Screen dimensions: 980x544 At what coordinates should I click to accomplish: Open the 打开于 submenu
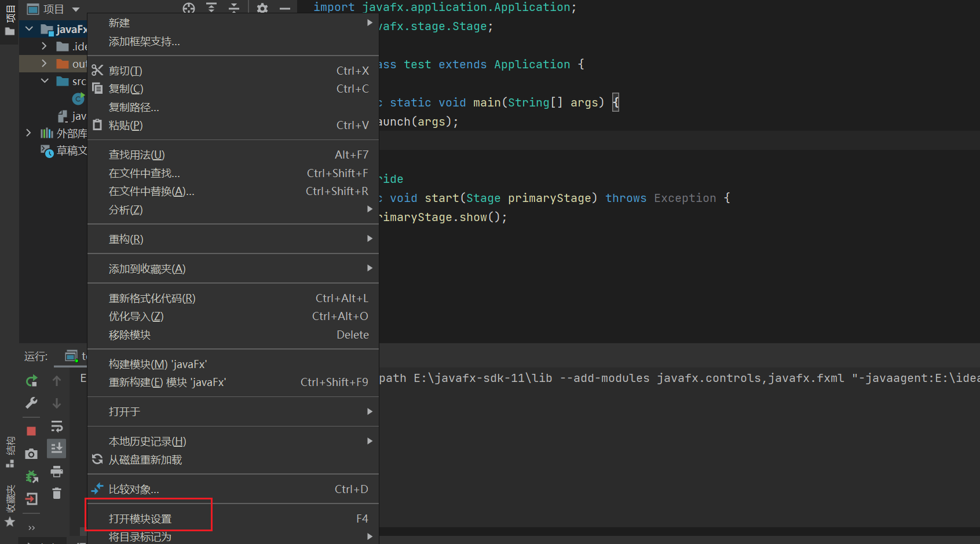point(233,411)
